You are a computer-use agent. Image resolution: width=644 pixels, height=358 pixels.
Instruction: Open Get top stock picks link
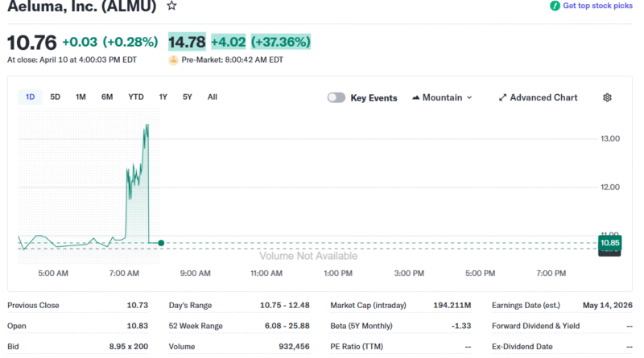(597, 6)
